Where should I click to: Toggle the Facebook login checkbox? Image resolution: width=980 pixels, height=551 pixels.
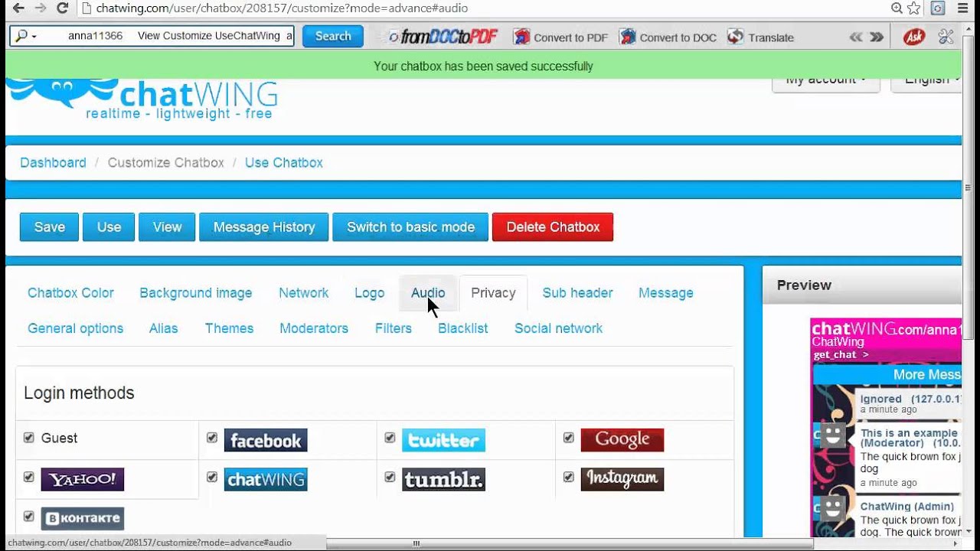(x=212, y=438)
